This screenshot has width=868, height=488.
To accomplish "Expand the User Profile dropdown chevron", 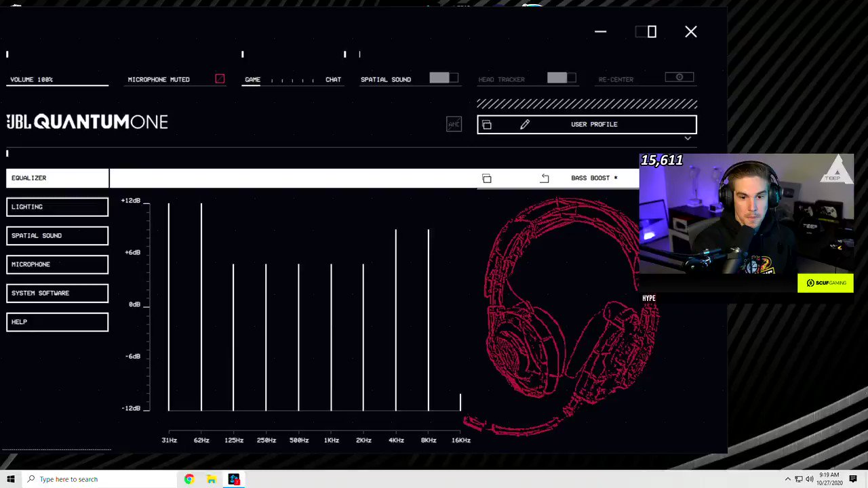I will (x=688, y=138).
